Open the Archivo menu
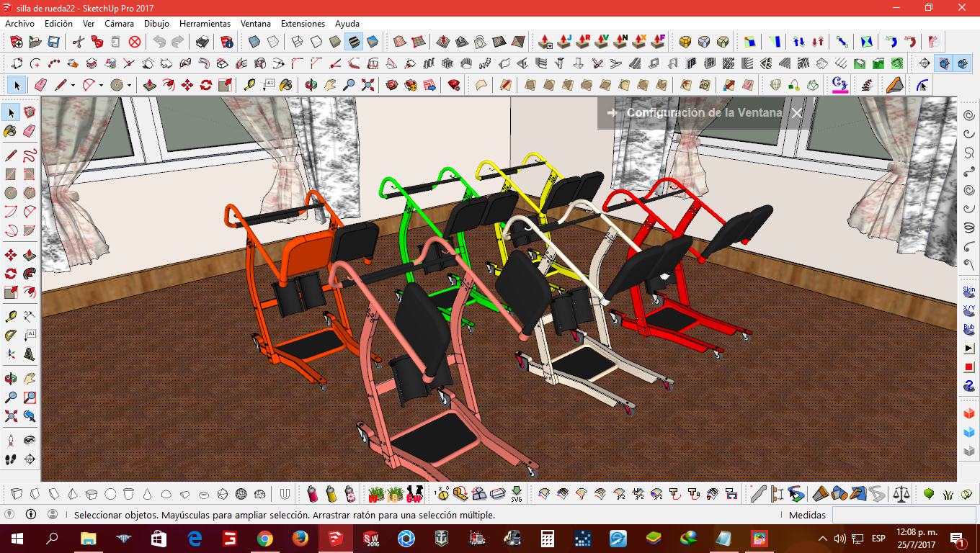Viewport: 980px width, 553px height. coord(20,24)
